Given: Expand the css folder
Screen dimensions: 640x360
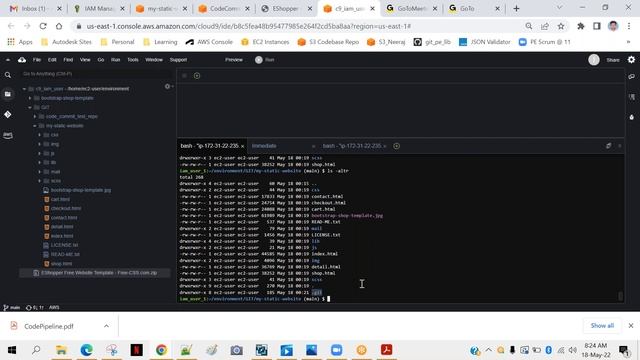Looking at the screenshot, I should (x=40, y=135).
